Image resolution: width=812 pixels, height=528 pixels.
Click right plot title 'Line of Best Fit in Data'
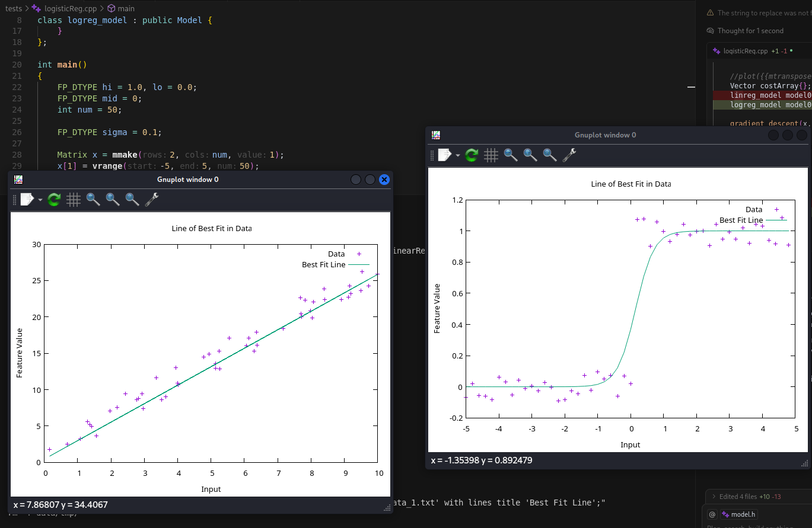coord(631,184)
